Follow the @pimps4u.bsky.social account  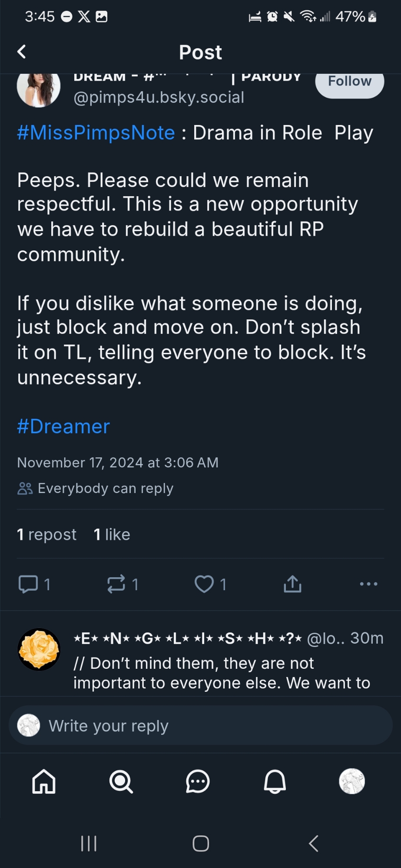tap(349, 82)
